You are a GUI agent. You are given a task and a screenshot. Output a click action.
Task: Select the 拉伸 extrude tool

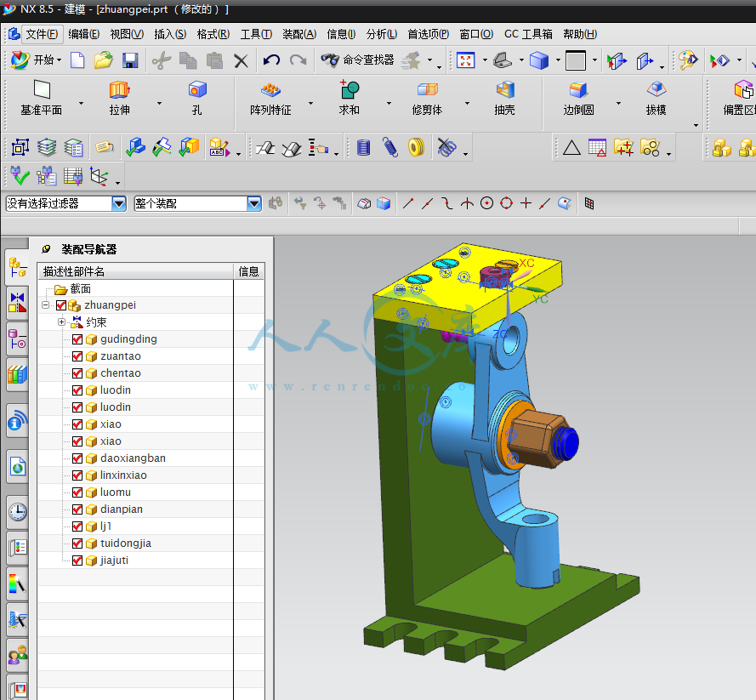(119, 99)
